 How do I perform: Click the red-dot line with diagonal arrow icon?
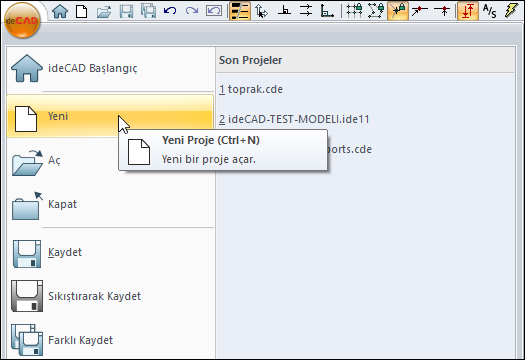(x=420, y=11)
